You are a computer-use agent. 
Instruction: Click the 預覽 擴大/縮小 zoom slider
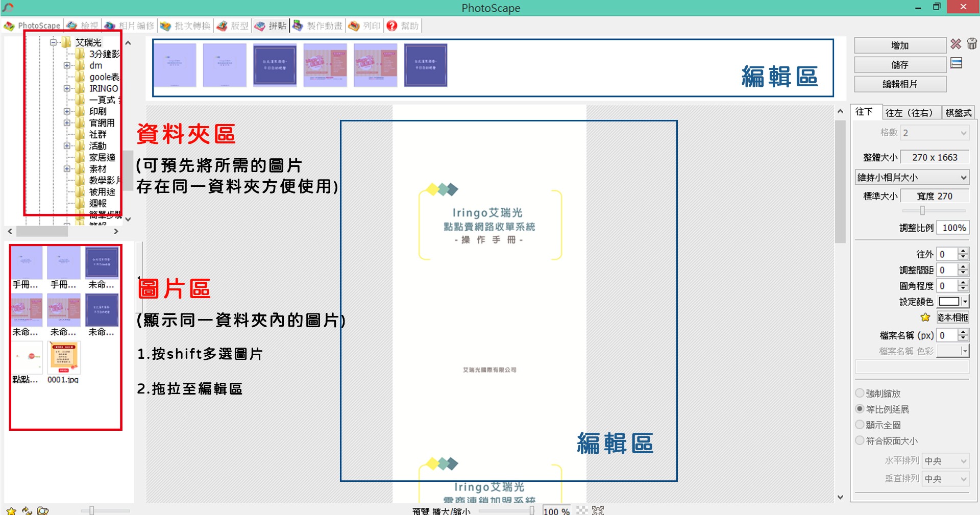pyautogui.click(x=506, y=510)
